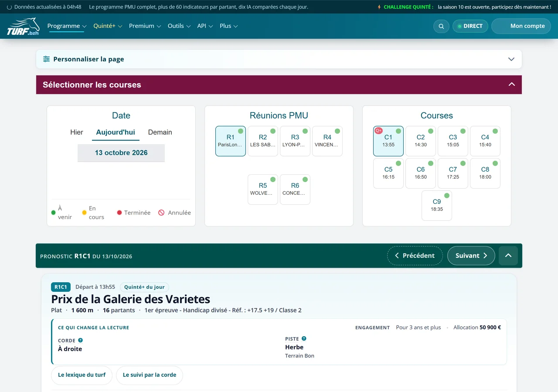Click the Quinté+ du jour badge
Image resolution: width=558 pixels, height=392 pixels.
[x=144, y=287]
